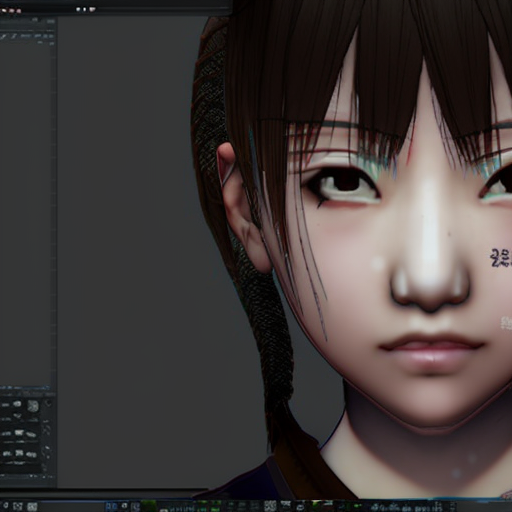Select the middle-row white rectangular brush preset
This screenshot has width=512, height=512.
[x=19, y=433]
